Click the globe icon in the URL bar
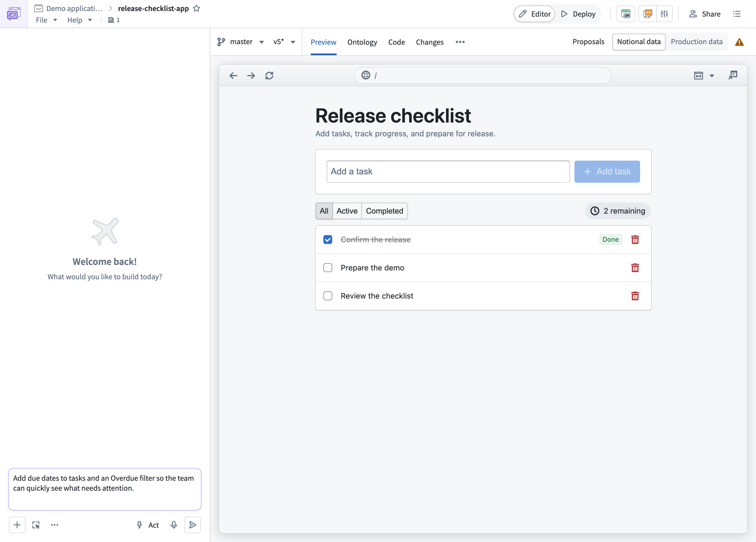This screenshot has width=756, height=542. coord(366,75)
